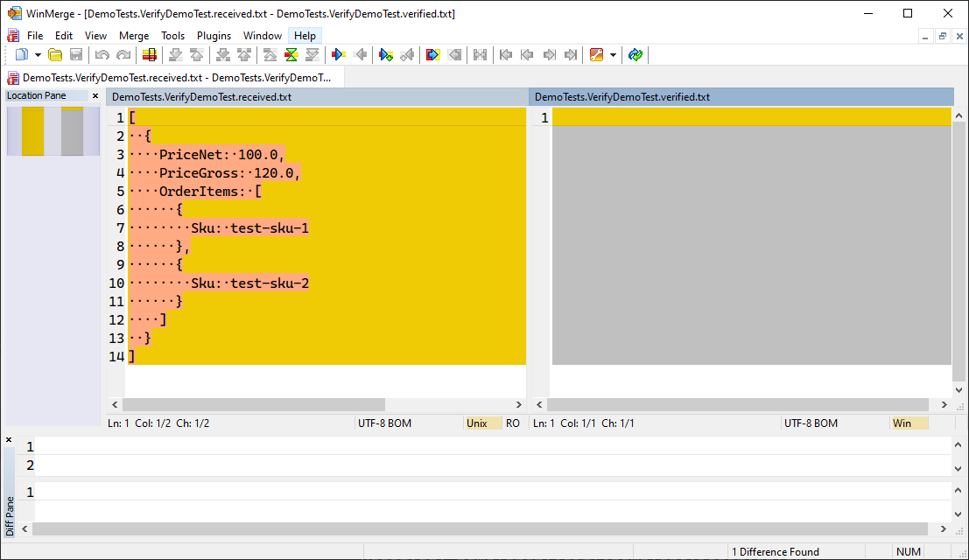
Task: Click the Select Line Difference toolbar icon
Action: pyautogui.click(x=150, y=55)
